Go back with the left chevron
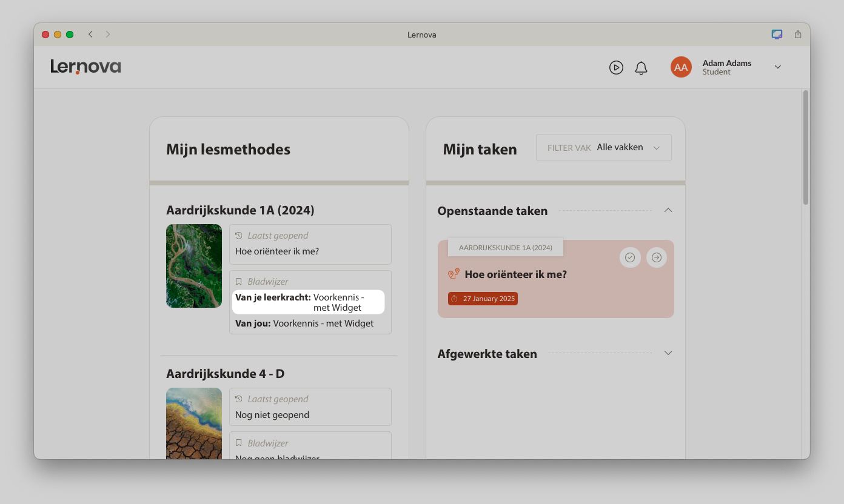844x504 pixels. click(x=90, y=35)
